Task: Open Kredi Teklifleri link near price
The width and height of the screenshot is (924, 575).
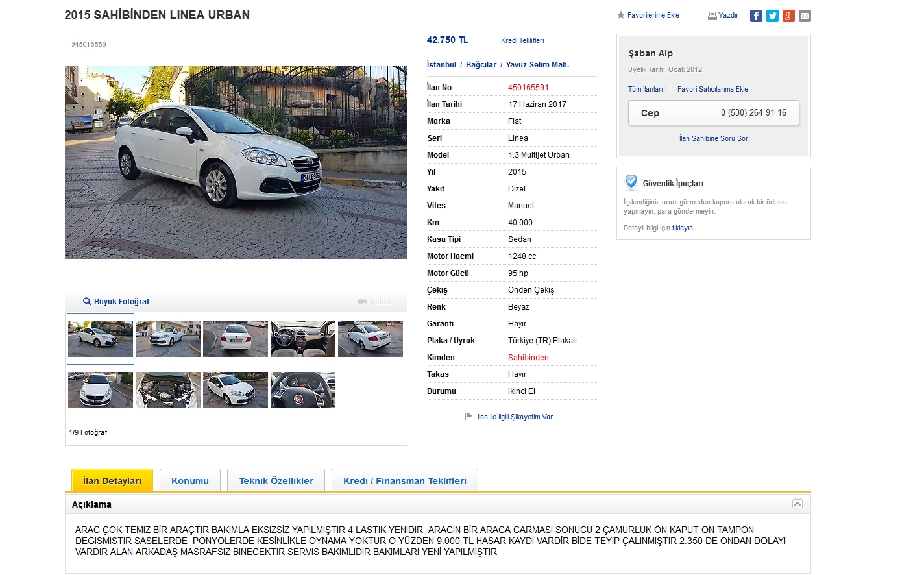Action: coord(522,40)
